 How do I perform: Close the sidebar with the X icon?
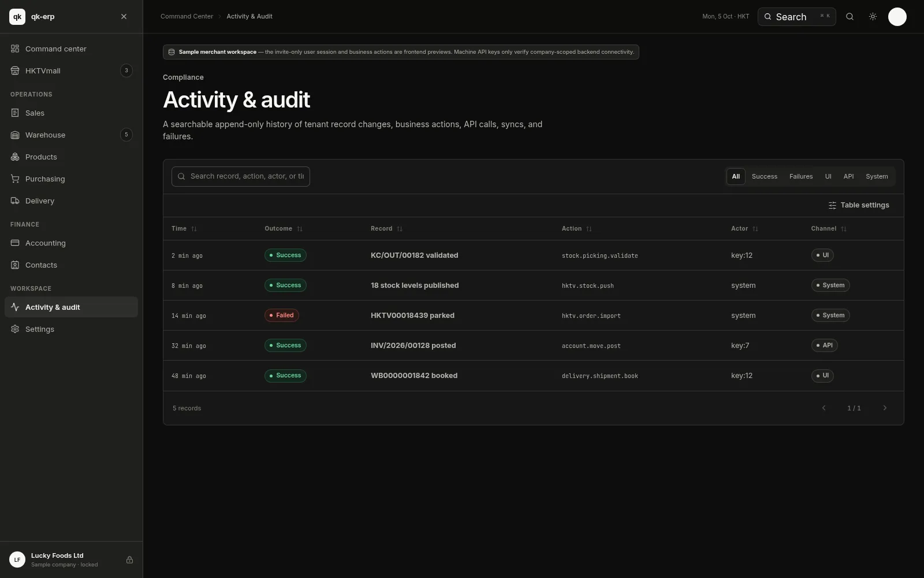click(x=124, y=17)
